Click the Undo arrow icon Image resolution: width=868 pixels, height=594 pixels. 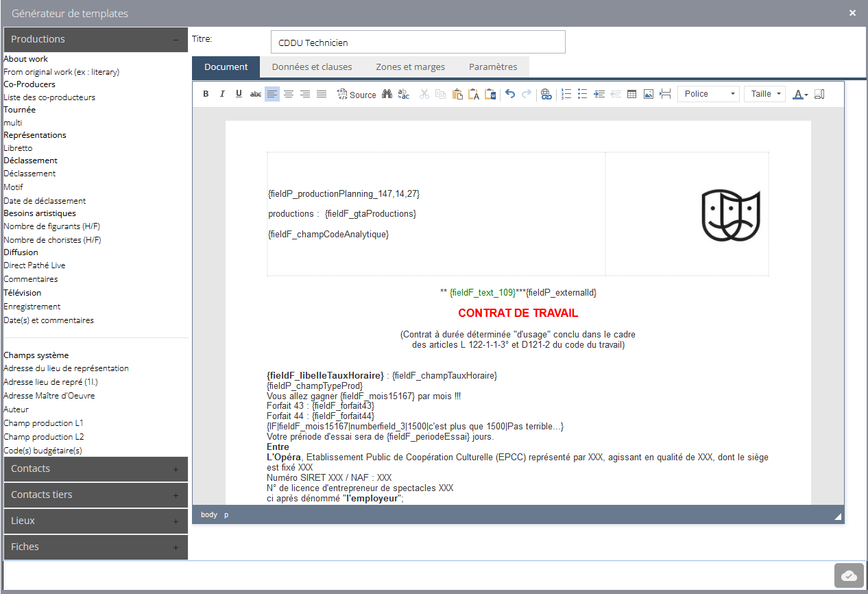(510, 94)
